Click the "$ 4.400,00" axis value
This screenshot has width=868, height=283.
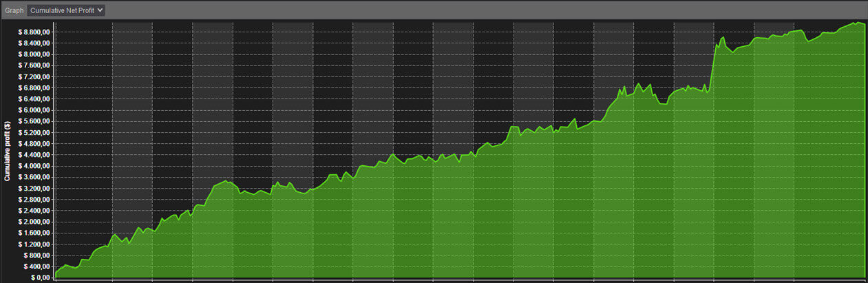click(34, 155)
